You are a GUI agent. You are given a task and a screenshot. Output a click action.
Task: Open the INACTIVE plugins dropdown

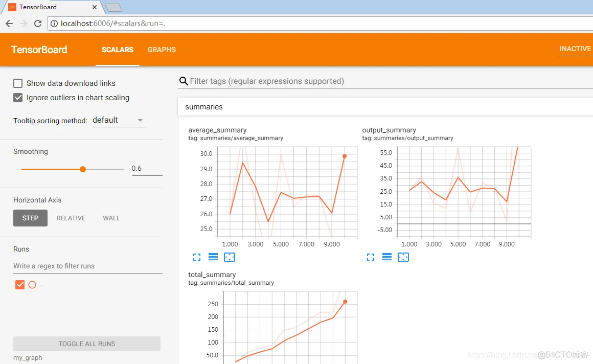[575, 49]
